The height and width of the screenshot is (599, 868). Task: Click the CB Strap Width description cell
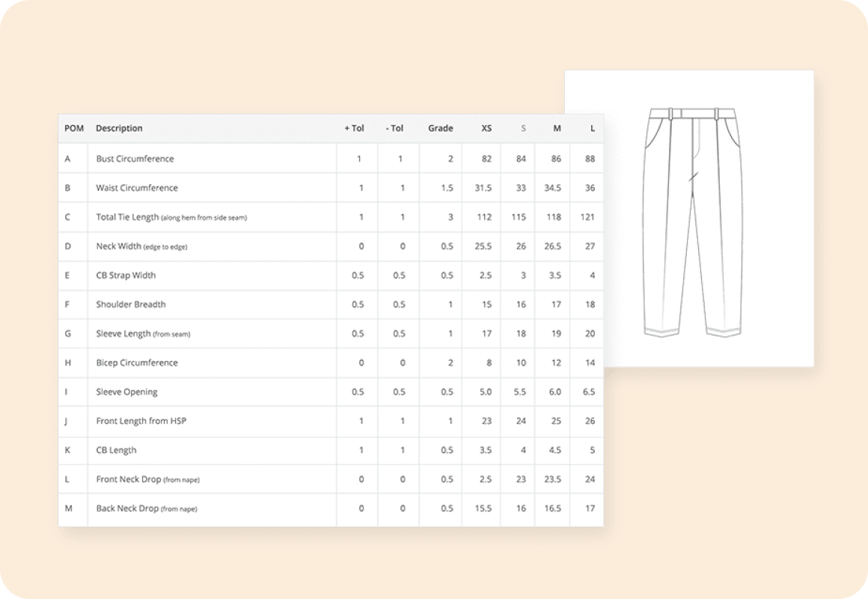click(x=126, y=276)
